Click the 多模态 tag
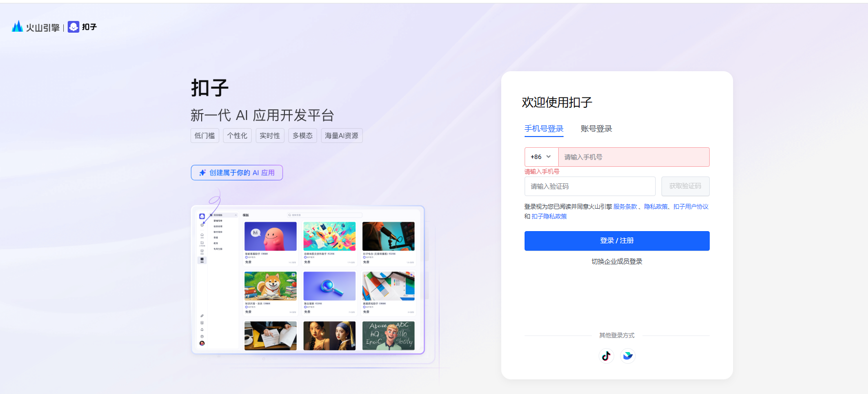 click(302, 136)
